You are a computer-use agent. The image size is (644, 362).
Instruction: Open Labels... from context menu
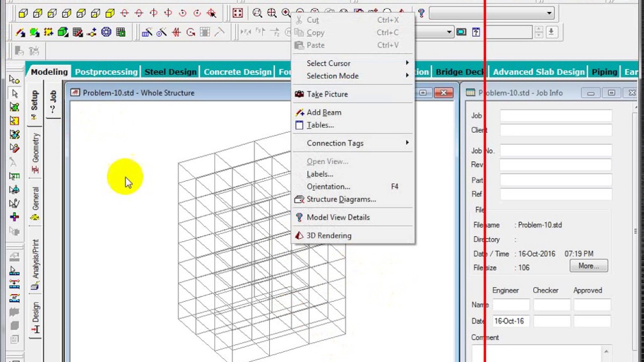(353, 174)
